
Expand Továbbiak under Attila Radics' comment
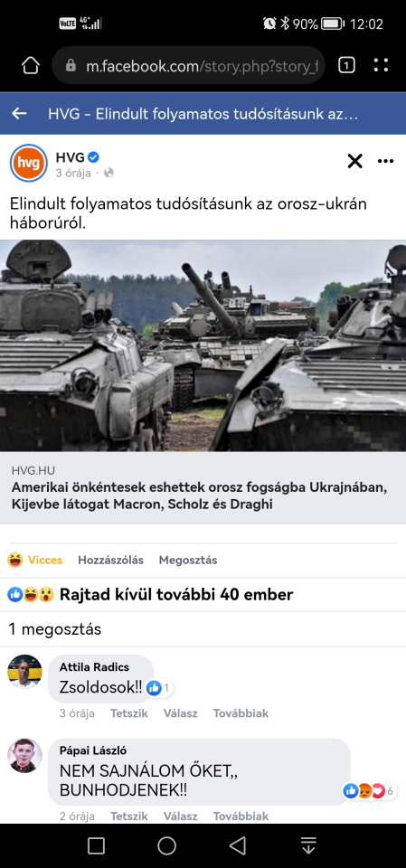(x=241, y=713)
